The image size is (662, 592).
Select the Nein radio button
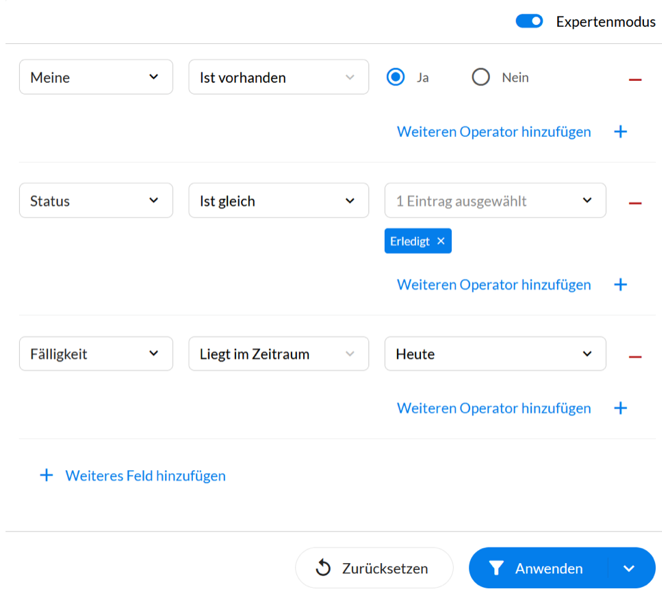pos(480,77)
